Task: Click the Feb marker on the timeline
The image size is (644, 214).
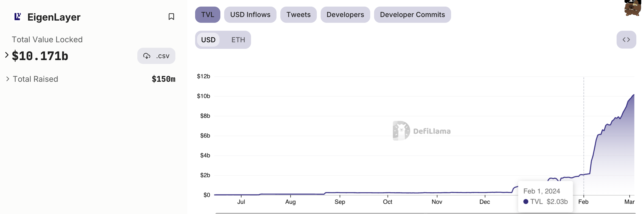Action: [x=583, y=202]
